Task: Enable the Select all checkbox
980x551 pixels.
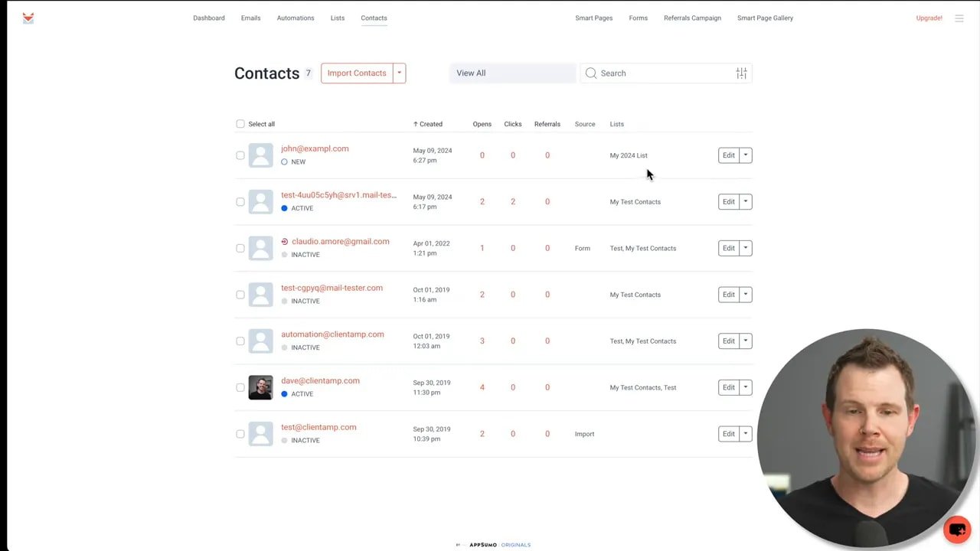Action: click(240, 123)
